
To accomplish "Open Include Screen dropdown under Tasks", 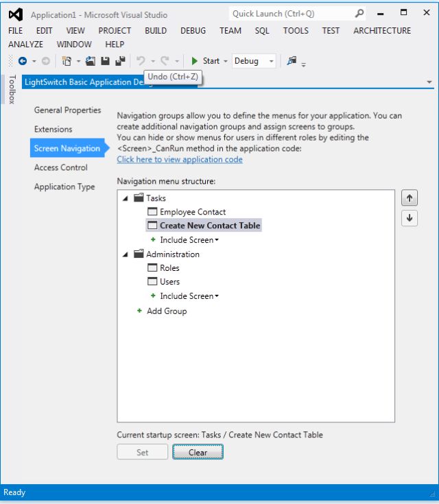I will click(217, 240).
